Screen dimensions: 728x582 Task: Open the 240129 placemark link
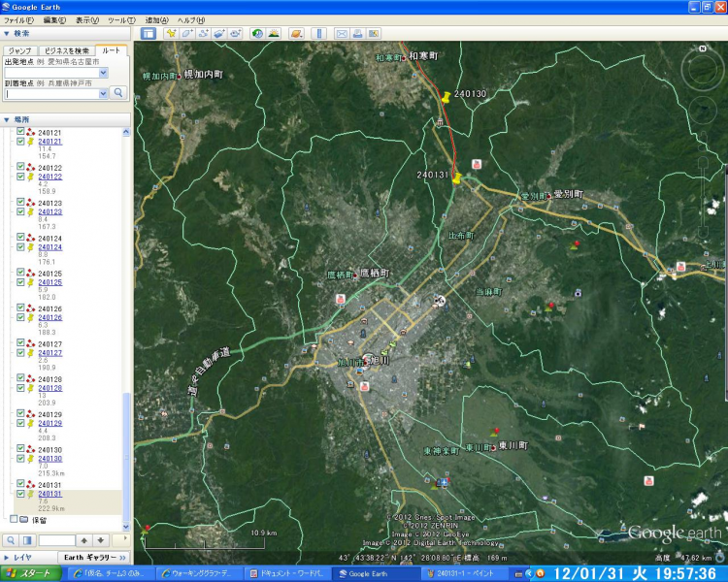[50, 423]
